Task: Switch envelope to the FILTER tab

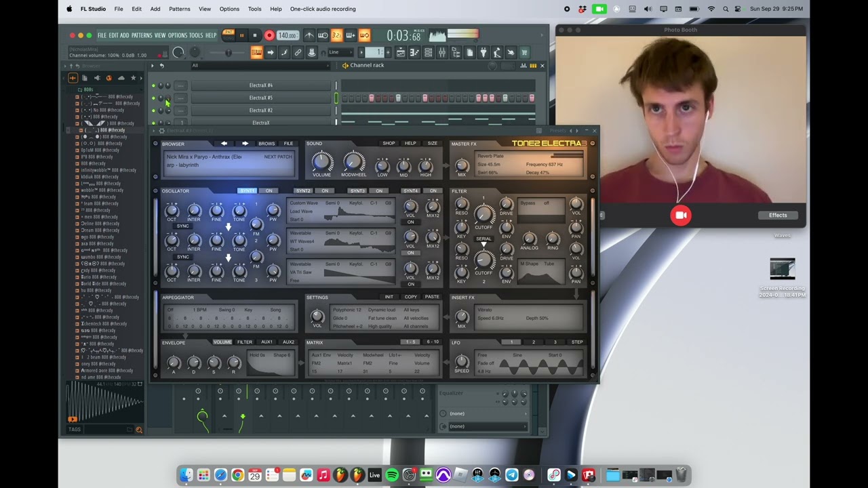Action: pos(245,342)
